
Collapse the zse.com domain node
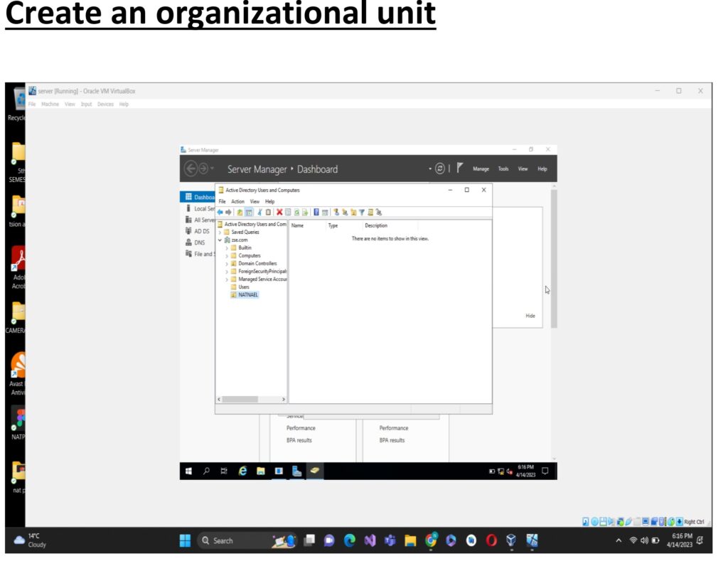[x=220, y=240]
